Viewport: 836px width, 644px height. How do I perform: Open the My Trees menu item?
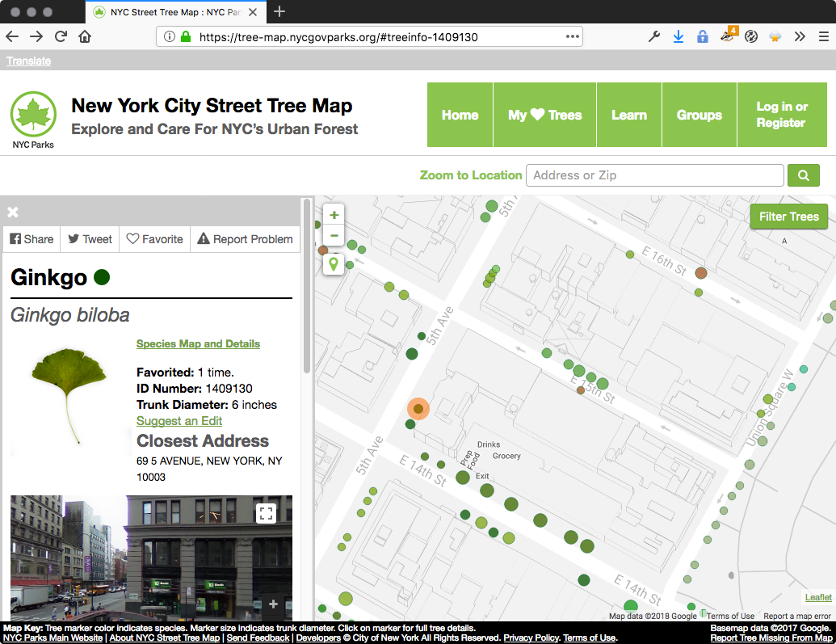(544, 115)
